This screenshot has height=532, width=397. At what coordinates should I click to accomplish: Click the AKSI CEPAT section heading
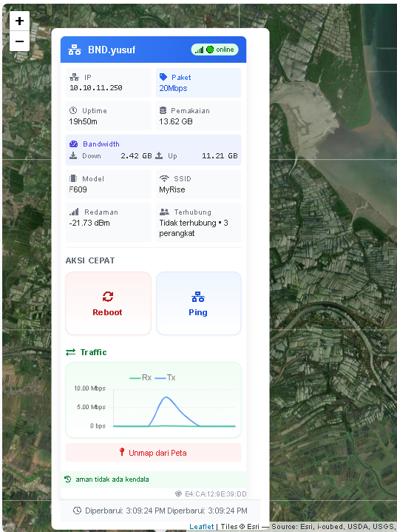(90, 260)
